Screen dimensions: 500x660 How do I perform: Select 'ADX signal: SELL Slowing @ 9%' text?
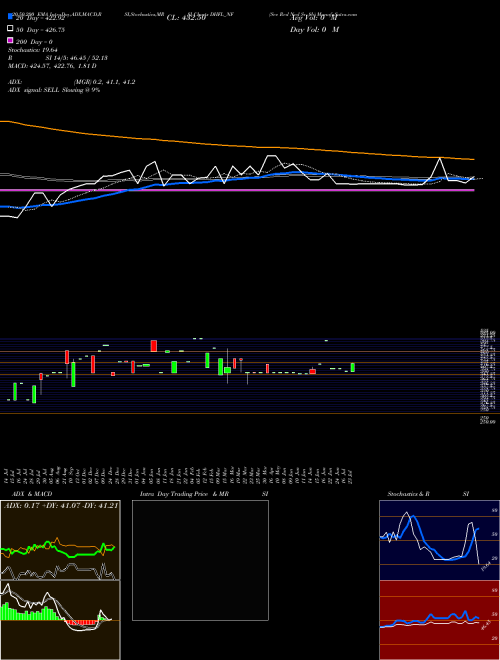[54, 90]
